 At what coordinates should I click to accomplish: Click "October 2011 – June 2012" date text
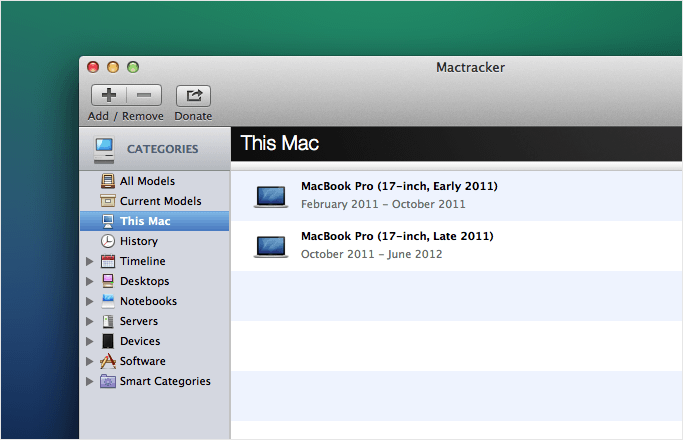click(371, 254)
